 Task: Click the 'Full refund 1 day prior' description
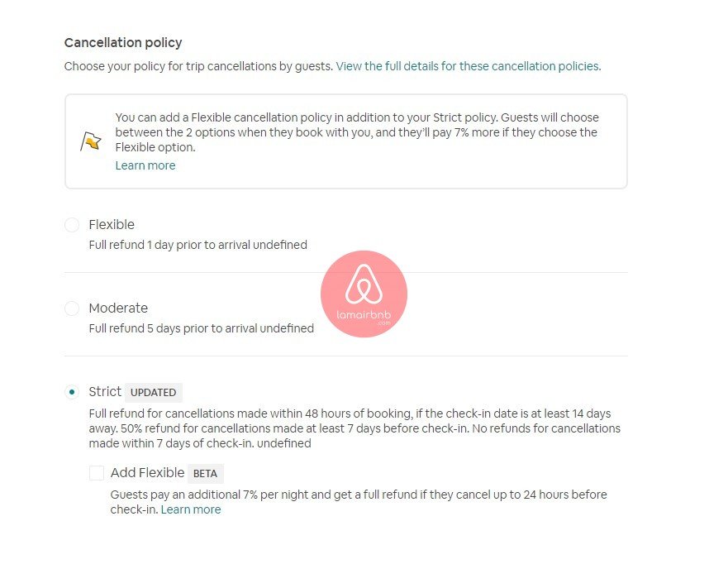click(197, 245)
